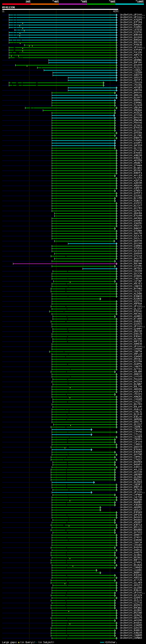Click the green alignment bar of UniRef100_Q5K2R4

[71, 108]
